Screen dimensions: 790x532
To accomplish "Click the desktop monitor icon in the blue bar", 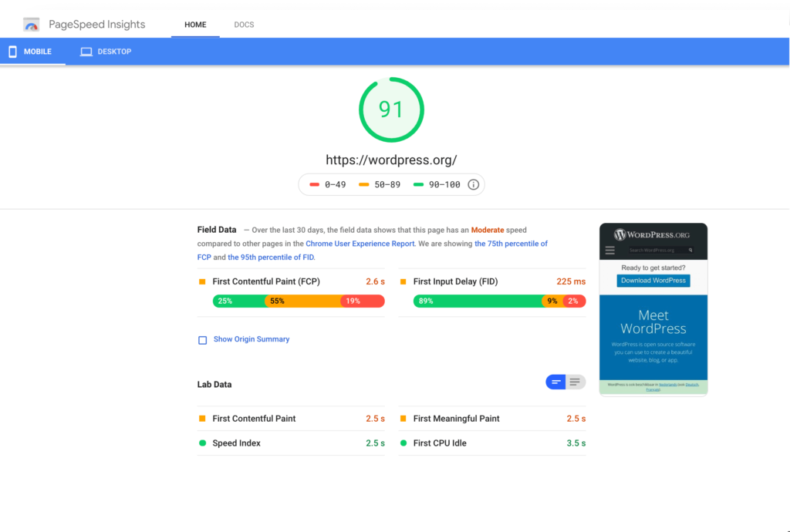I will (x=86, y=52).
